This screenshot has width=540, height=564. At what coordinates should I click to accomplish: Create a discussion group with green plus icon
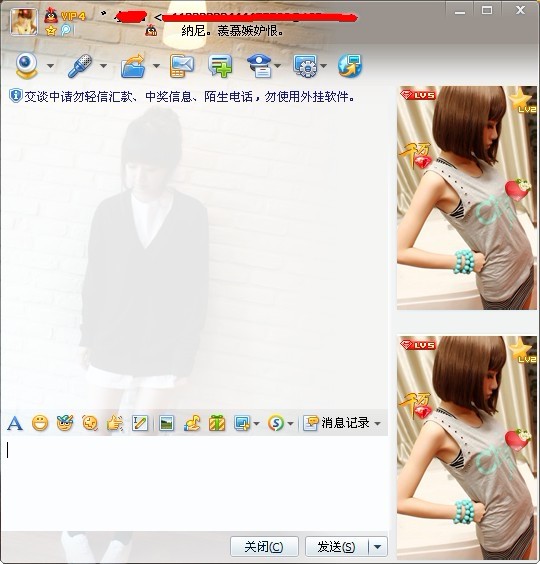pos(220,66)
